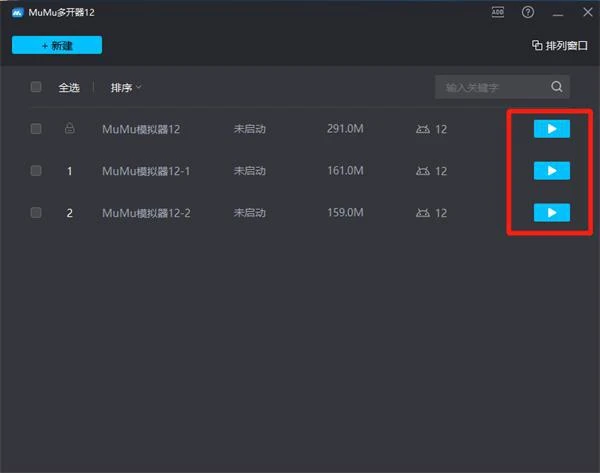This screenshot has width=600, height=473.
Task: Select the MuMu模拟器12-1 row checkbox
Action: tap(36, 171)
